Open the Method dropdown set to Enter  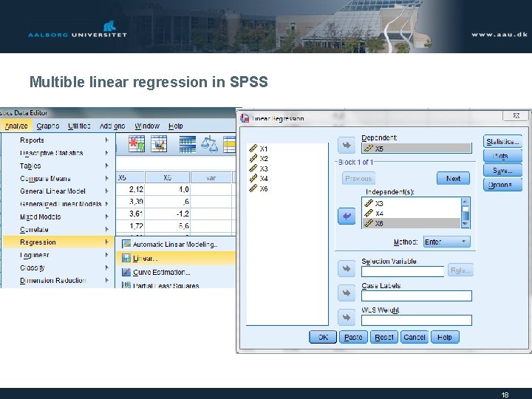[446, 242]
